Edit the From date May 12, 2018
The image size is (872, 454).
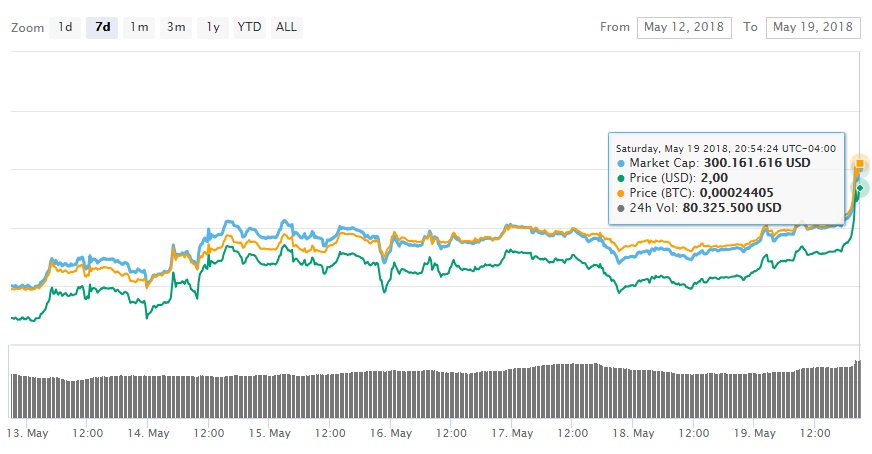pyautogui.click(x=684, y=27)
